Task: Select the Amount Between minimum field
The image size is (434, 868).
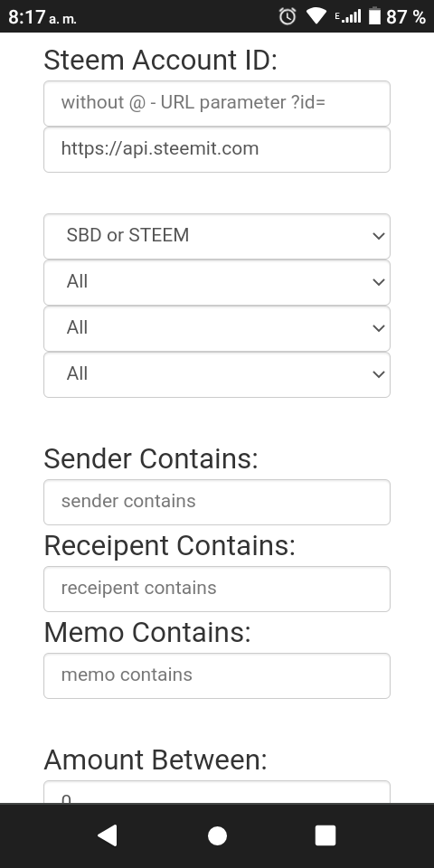Action: click(217, 792)
